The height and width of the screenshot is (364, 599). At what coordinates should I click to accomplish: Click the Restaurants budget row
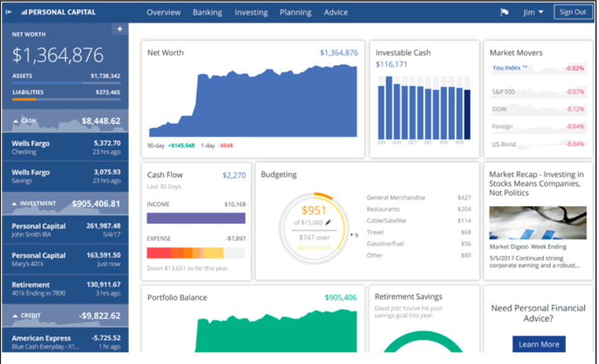pos(419,209)
